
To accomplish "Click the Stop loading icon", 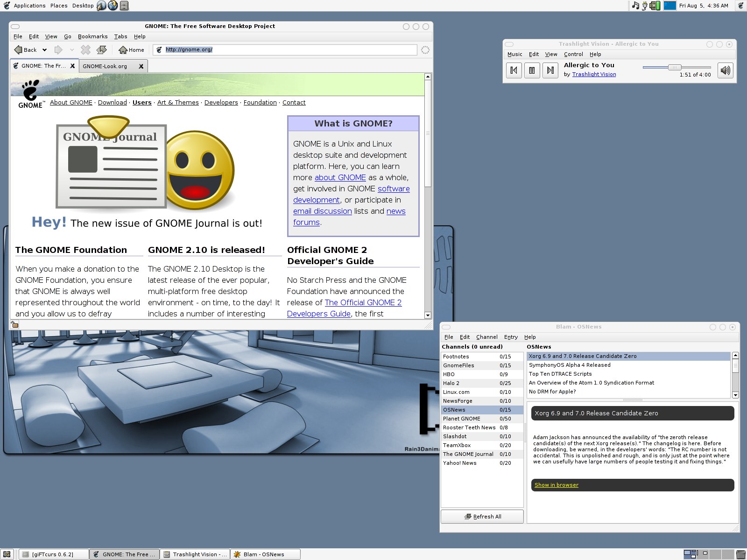I will pos(85,49).
